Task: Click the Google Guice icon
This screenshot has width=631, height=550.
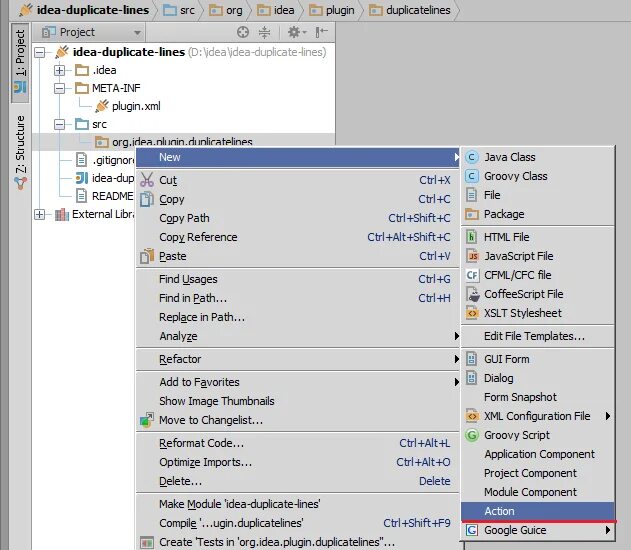Action: tap(472, 530)
